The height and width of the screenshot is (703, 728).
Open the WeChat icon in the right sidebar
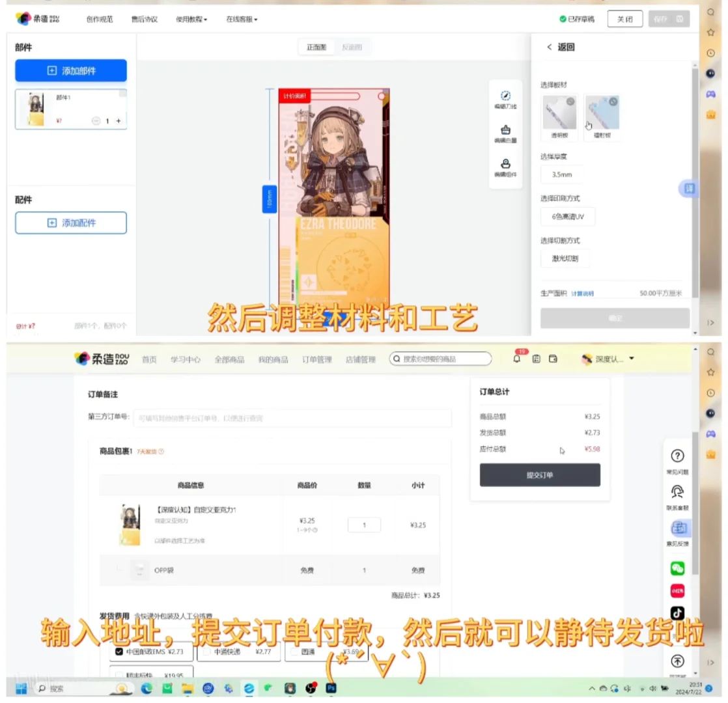[x=677, y=568]
